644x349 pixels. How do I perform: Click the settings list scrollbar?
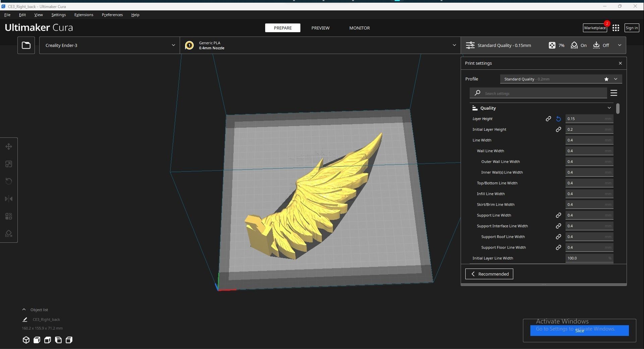point(618,108)
